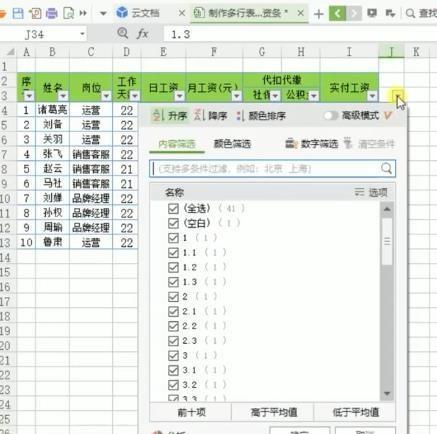Click the 前十项 top ten button
437x434 pixels.
[191, 413]
